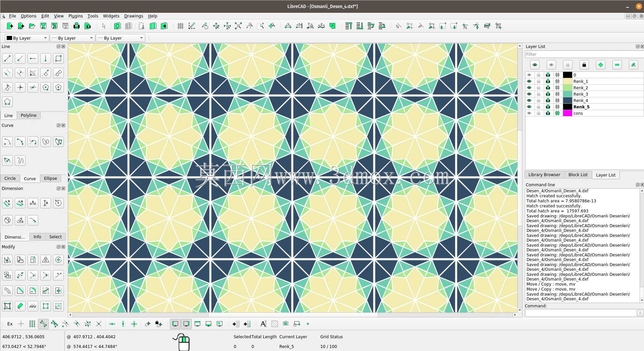Open the color By Layer dropdown
Image resolution: width=644 pixels, height=351 pixels.
pyautogui.click(x=27, y=38)
